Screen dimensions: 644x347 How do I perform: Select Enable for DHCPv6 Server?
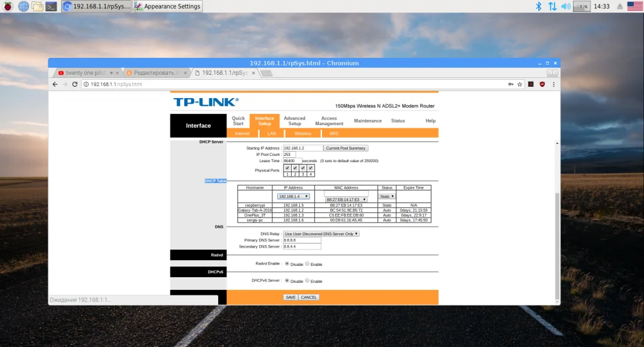[307, 280]
